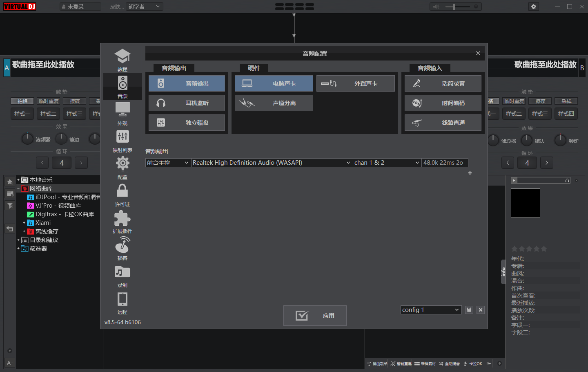Add a new audio output line
Viewport: 588px width, 372px height.
click(470, 173)
